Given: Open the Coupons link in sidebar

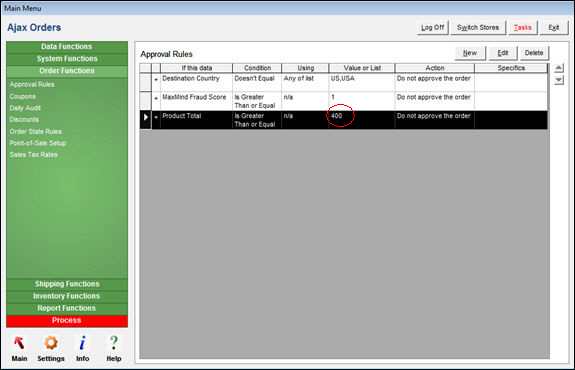Looking at the screenshot, I should point(23,96).
